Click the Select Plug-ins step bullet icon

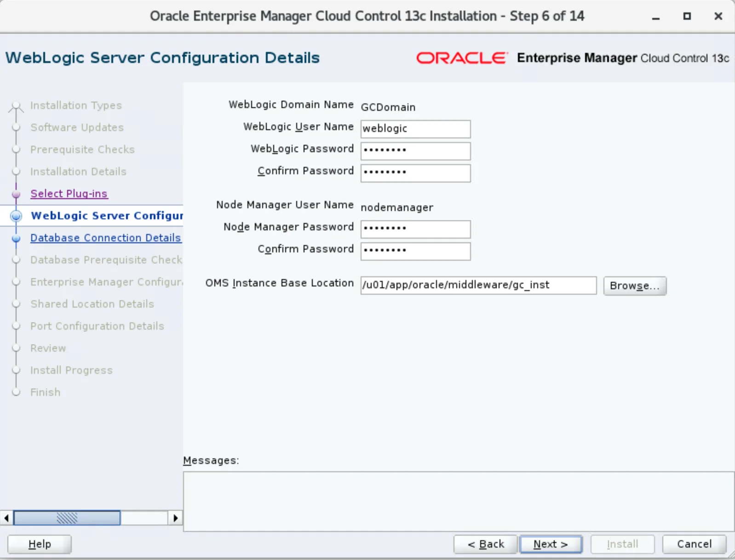[16, 194]
